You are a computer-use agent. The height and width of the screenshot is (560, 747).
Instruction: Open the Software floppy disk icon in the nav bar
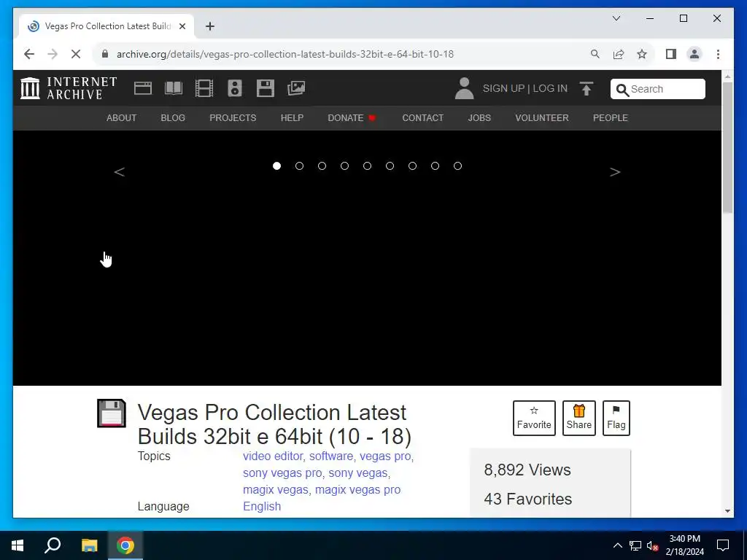pyautogui.click(x=266, y=88)
